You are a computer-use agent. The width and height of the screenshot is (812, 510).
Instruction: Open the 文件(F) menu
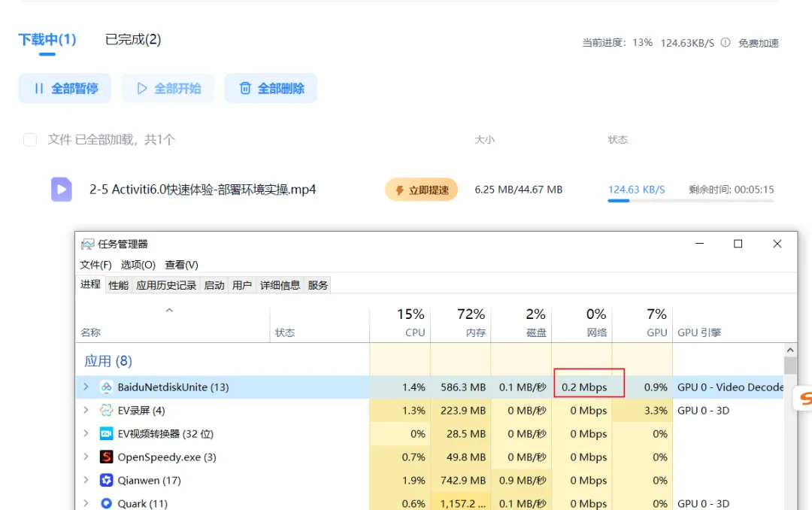coord(95,265)
